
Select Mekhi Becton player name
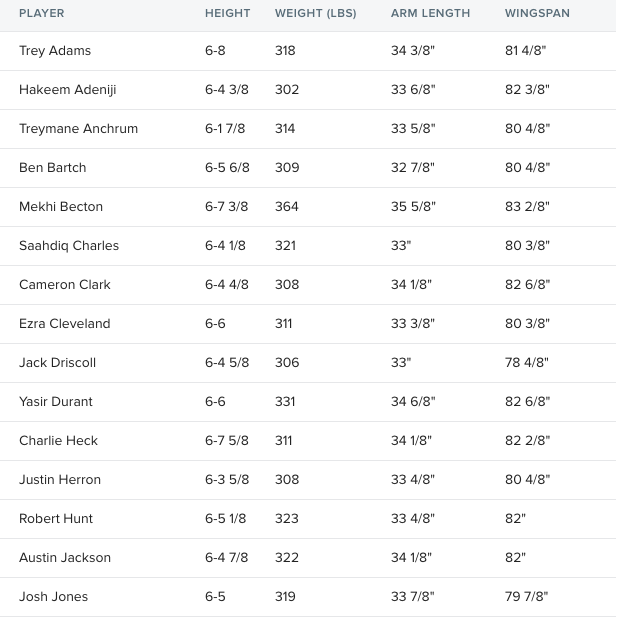[x=61, y=207]
